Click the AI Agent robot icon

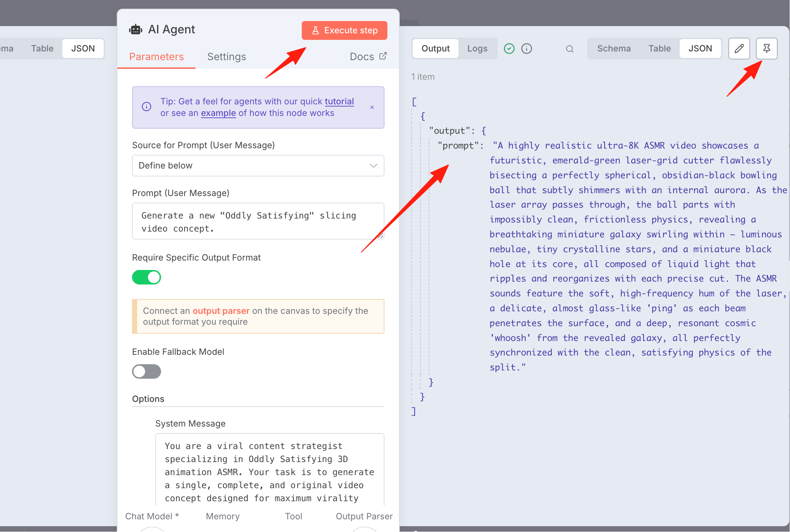click(x=136, y=29)
